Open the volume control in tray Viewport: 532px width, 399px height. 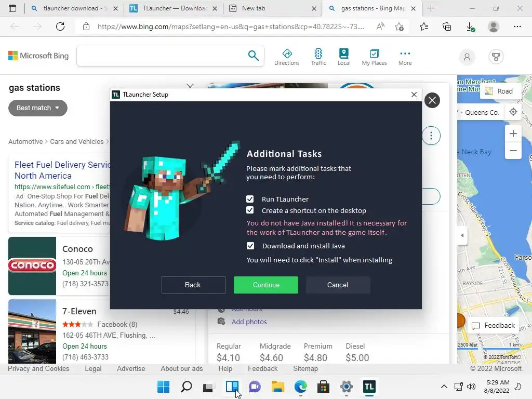point(471,387)
